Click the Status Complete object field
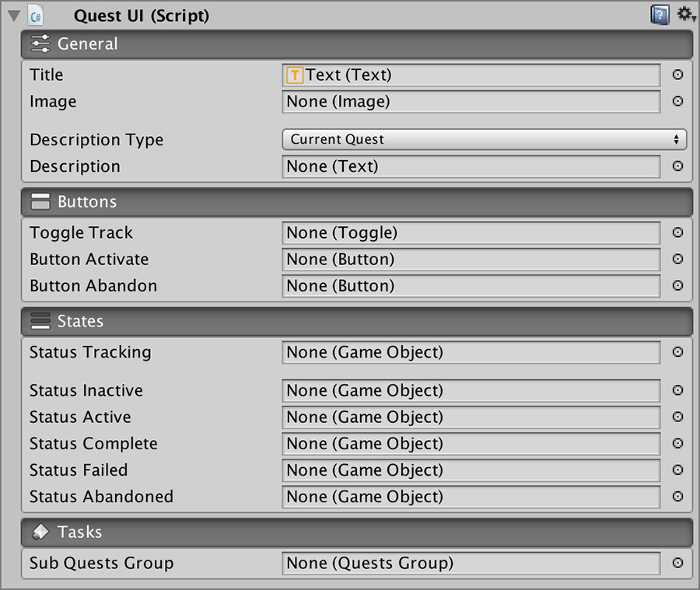The image size is (700, 590). pos(471,445)
